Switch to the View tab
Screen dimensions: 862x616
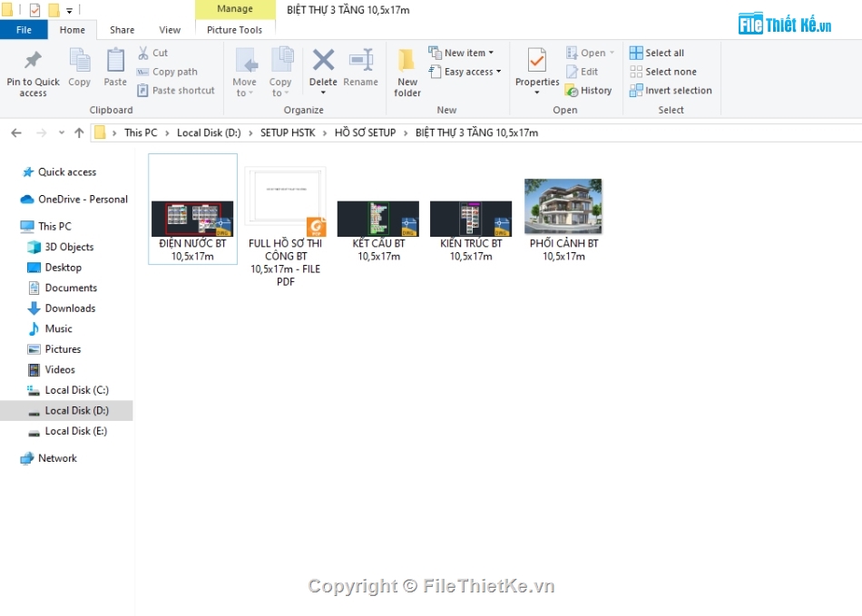point(169,29)
